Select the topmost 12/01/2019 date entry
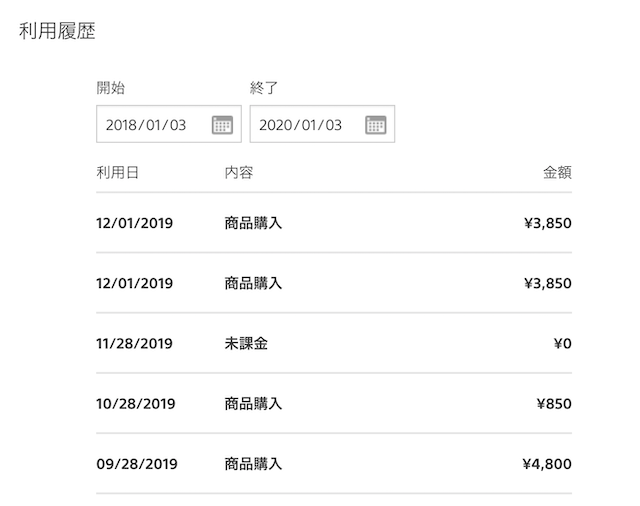 tap(134, 223)
